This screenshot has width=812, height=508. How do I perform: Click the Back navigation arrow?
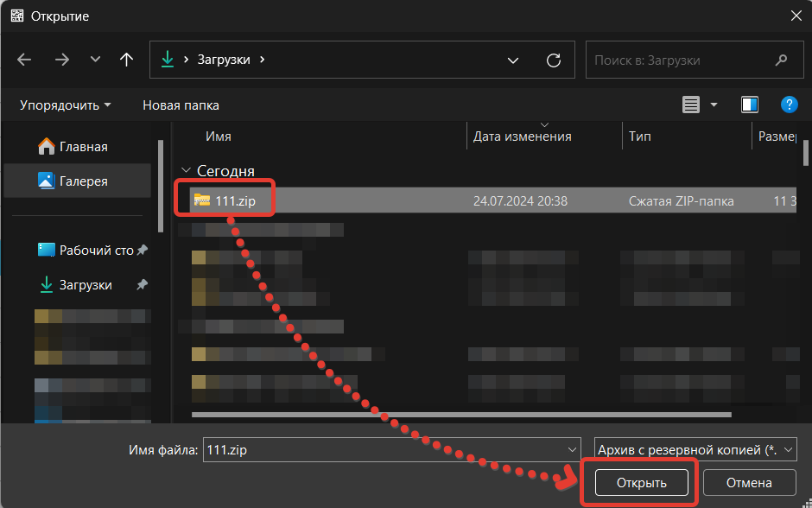[x=24, y=60]
